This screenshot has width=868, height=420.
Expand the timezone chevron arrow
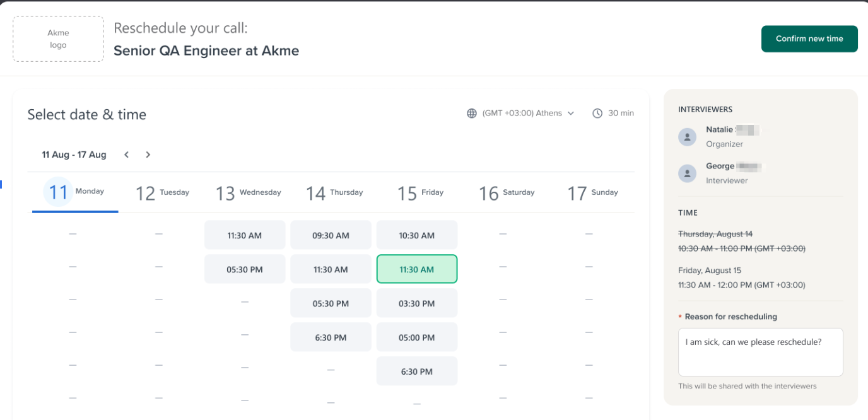(x=571, y=114)
